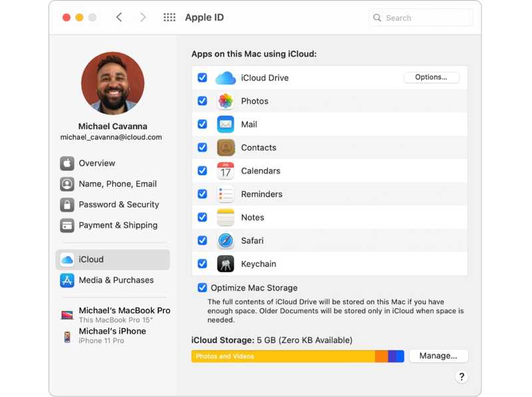Click the Photos app icon
Viewport: 532px width, 397px height.
[225, 101]
